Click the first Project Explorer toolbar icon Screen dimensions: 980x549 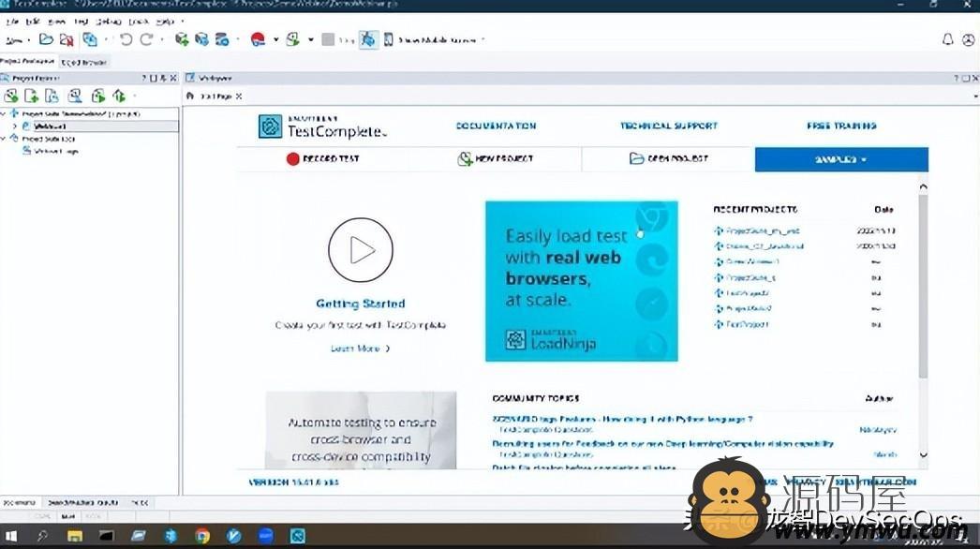(11, 96)
